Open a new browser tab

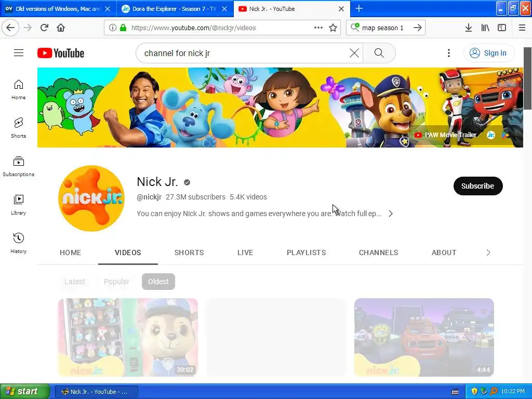point(359,8)
